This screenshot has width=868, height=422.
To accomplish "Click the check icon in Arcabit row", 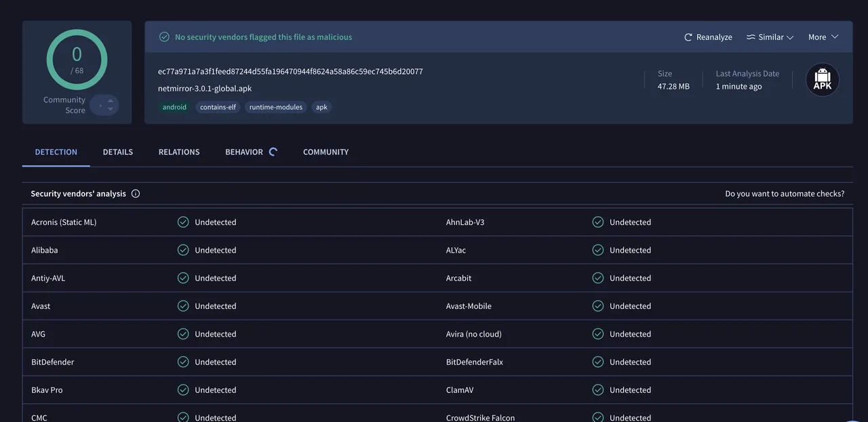I will 598,278.
